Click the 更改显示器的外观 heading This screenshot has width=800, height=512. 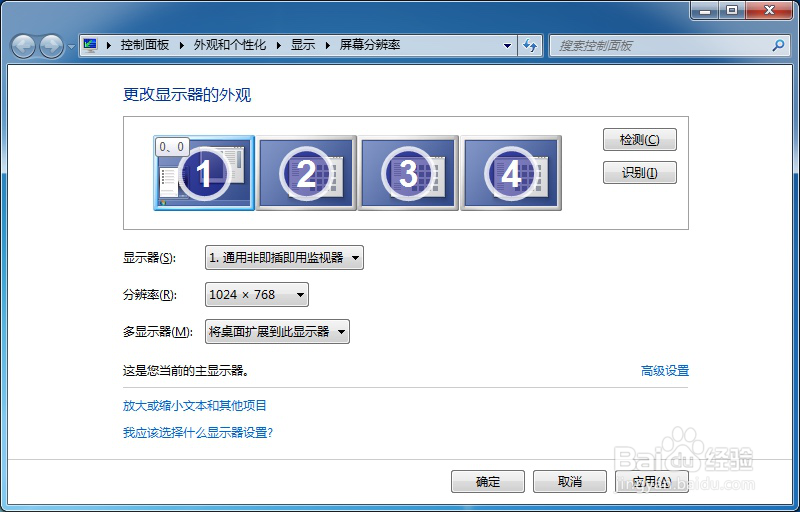pyautogui.click(x=187, y=95)
